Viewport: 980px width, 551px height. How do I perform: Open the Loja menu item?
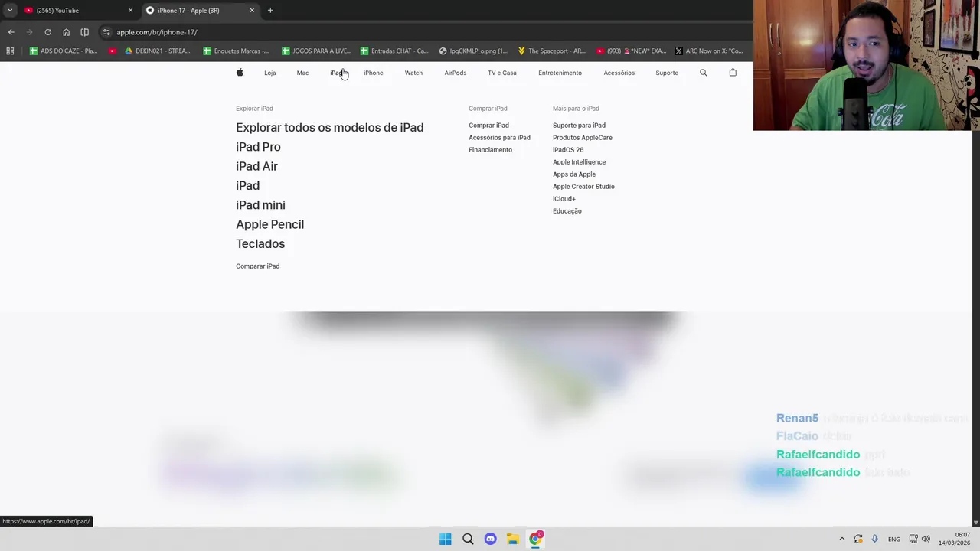pos(269,73)
